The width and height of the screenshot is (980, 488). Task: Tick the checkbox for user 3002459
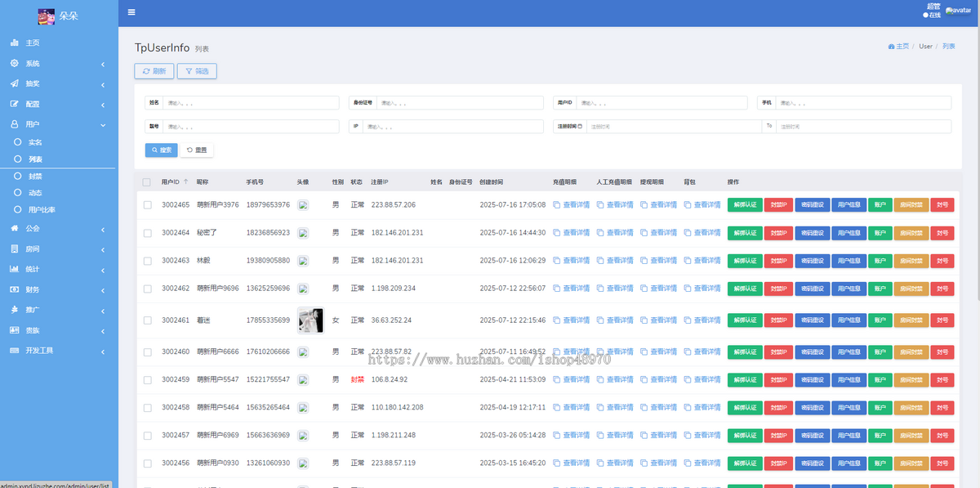(x=147, y=380)
